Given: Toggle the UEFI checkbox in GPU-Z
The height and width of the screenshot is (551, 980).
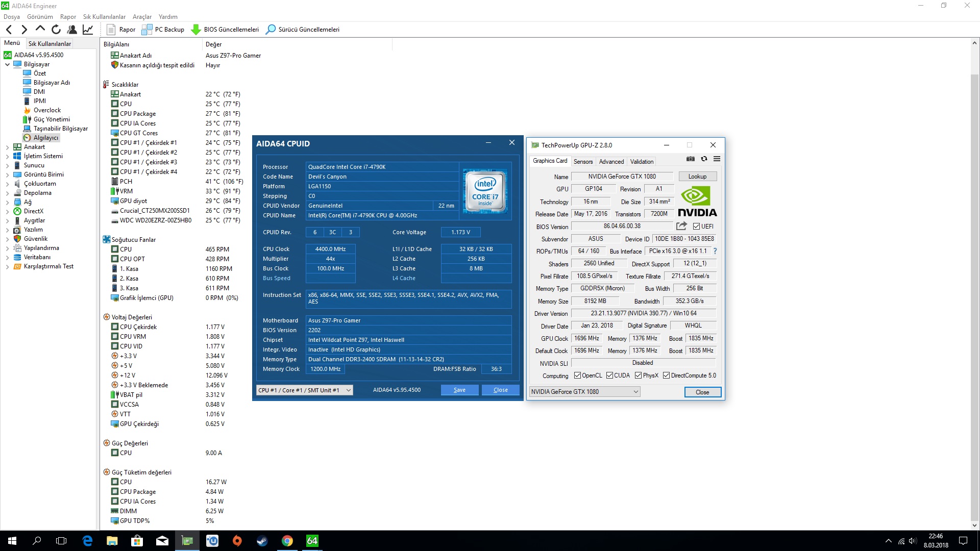Looking at the screenshot, I should (x=696, y=227).
